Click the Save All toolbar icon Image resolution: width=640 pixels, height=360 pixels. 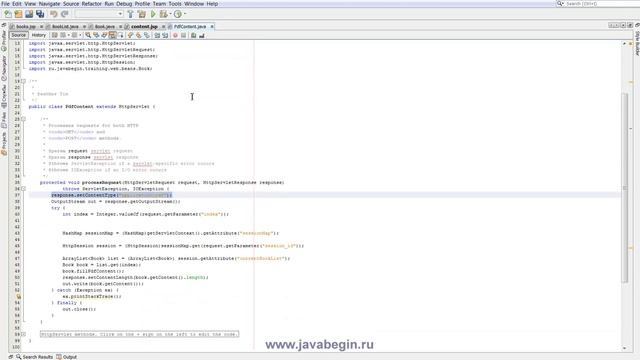40,14
